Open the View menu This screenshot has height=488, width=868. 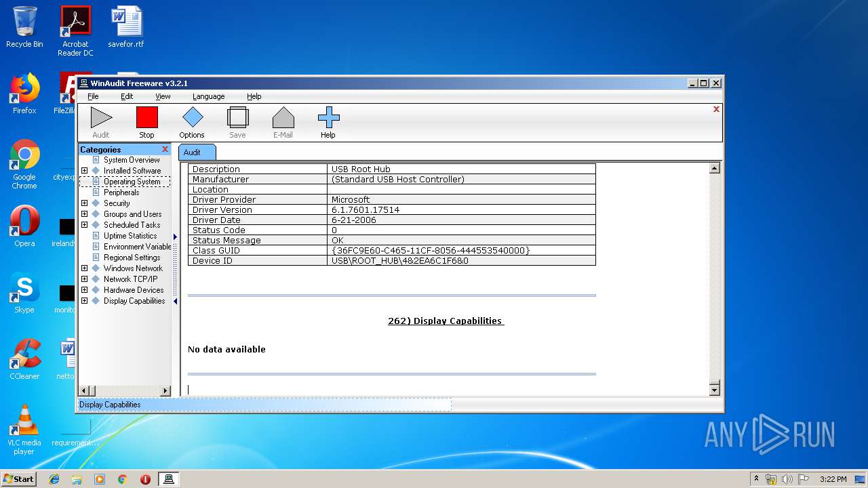(x=163, y=96)
